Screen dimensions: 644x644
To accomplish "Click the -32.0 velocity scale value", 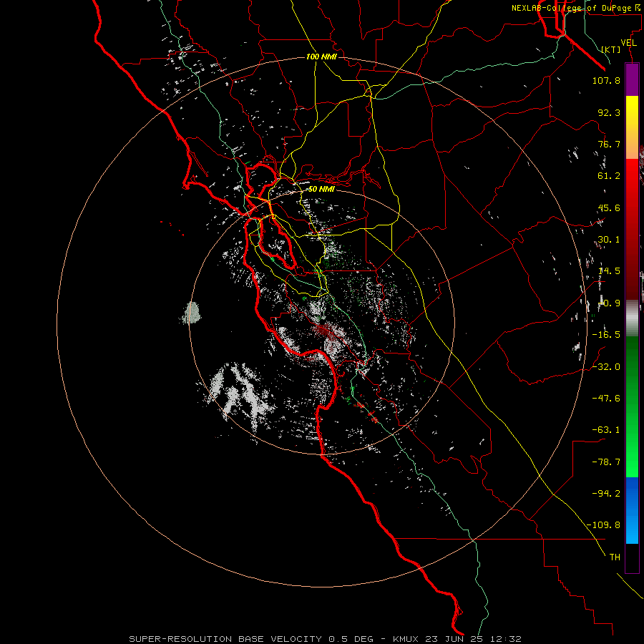I will coord(606,367).
